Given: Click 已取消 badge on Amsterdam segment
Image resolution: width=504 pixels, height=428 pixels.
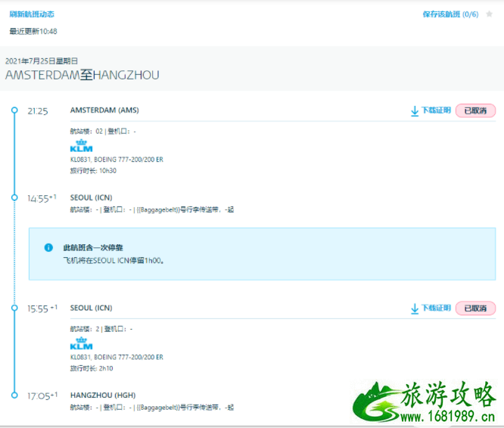Looking at the screenshot, I should coord(475,110).
